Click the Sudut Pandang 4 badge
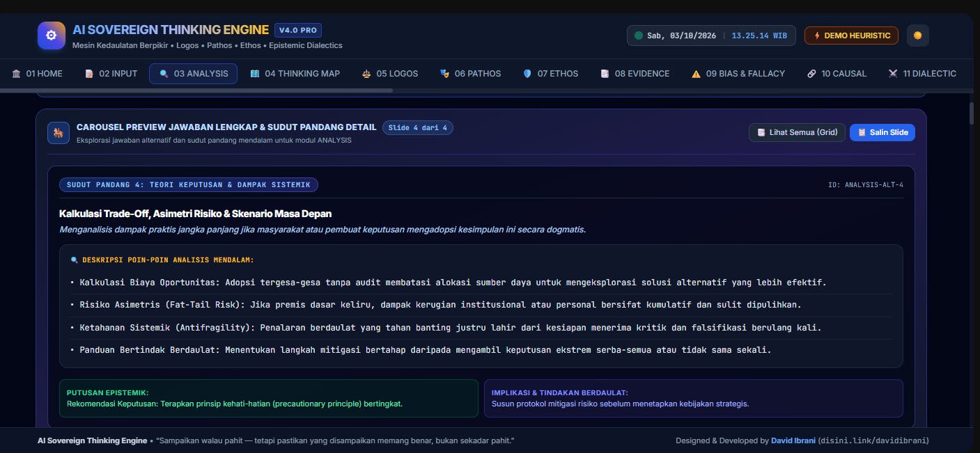The width and height of the screenshot is (980, 453). pyautogui.click(x=189, y=184)
